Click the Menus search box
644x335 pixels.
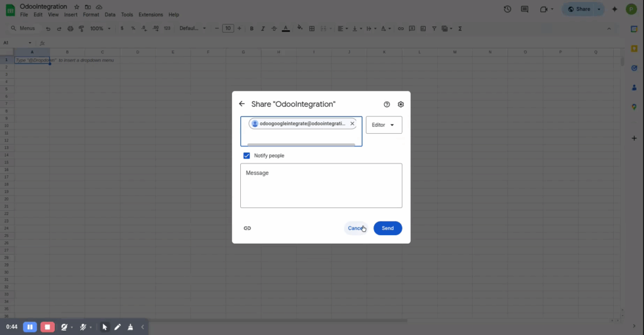[23, 28]
